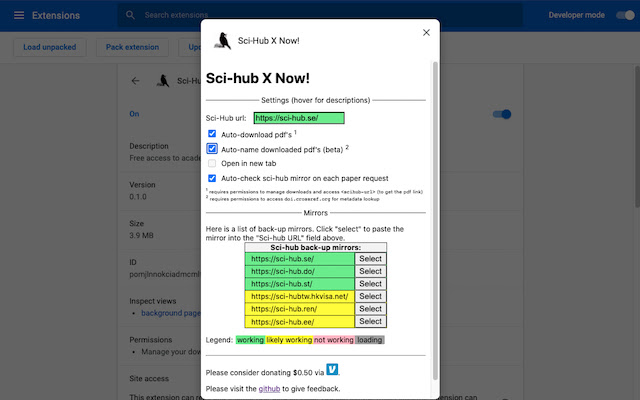Click Load unpacked button
Image resolution: width=640 pixels, height=400 pixels.
pyautogui.click(x=50, y=47)
